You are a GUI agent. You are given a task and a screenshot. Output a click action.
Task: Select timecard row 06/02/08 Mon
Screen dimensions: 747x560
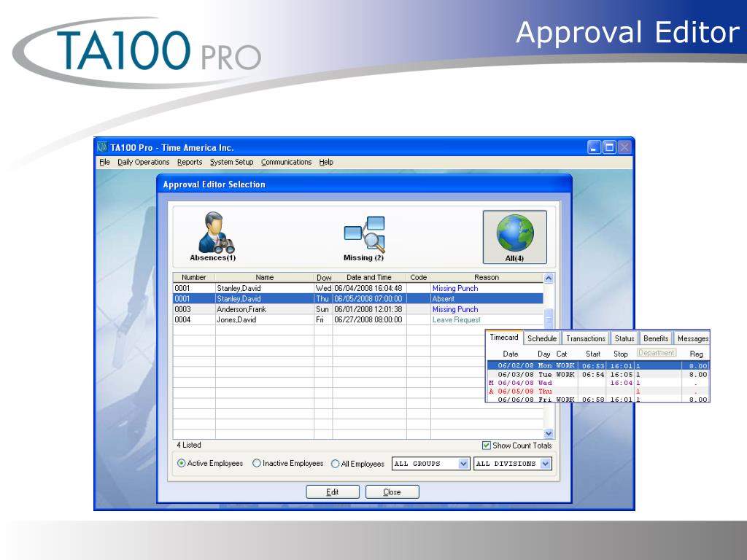point(598,366)
